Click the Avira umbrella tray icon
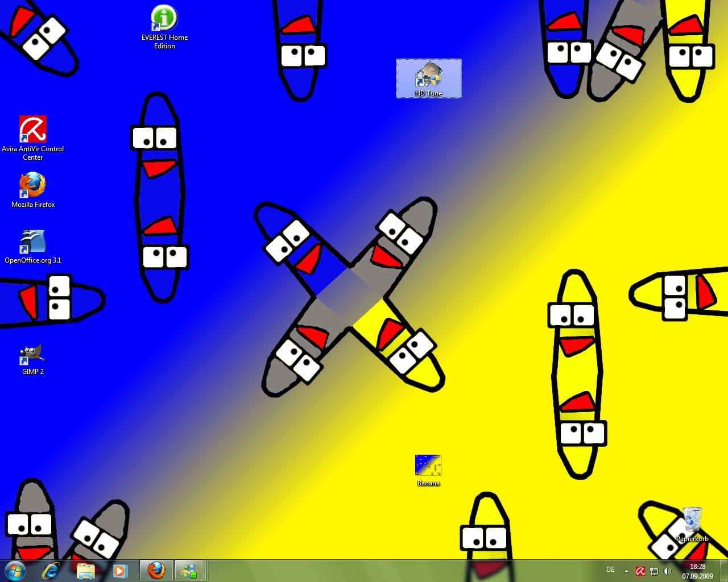This screenshot has width=728, height=582. 640,571
